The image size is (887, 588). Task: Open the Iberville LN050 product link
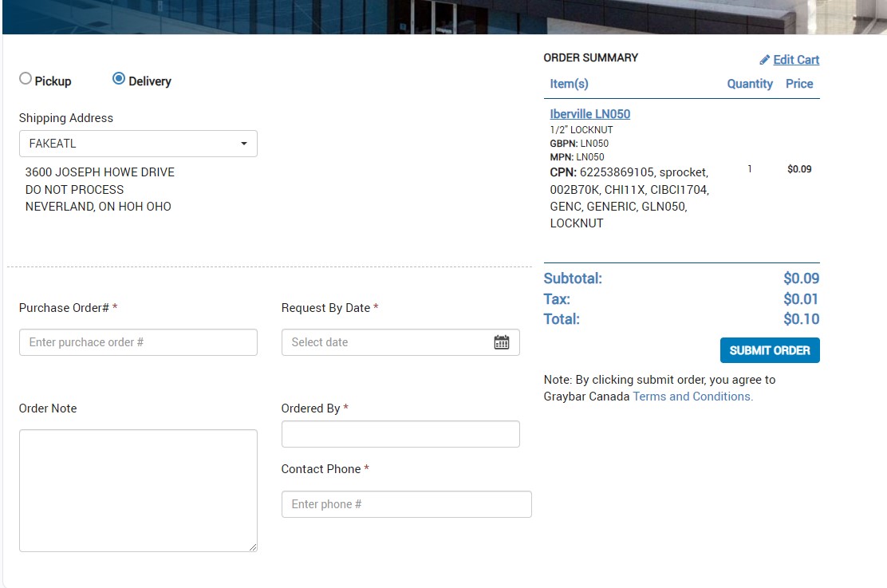click(589, 114)
